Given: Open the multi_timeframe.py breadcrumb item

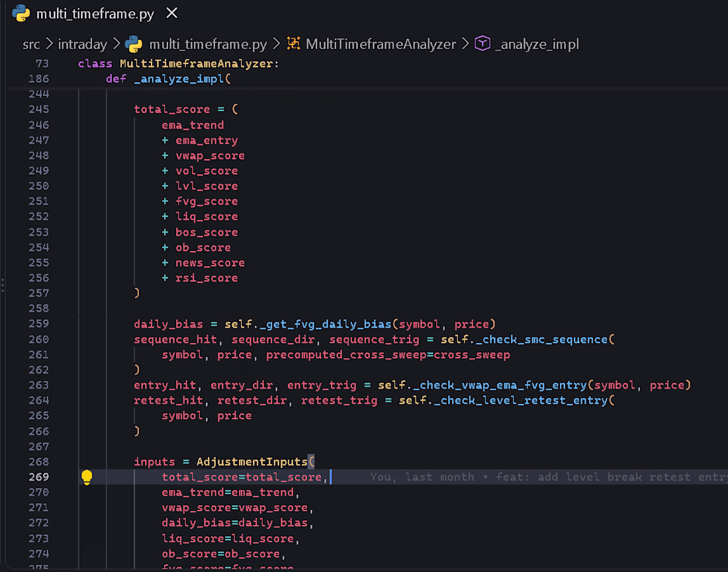Looking at the screenshot, I should tap(208, 44).
